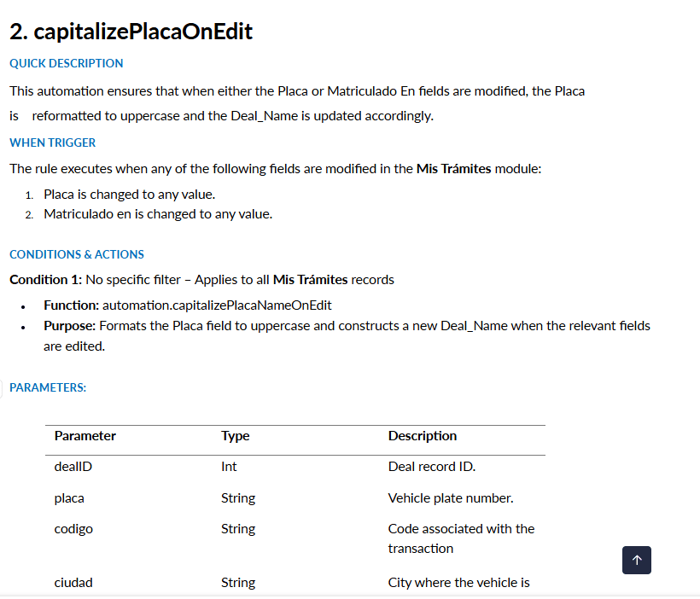Select the dealID parameter cell

73,467
